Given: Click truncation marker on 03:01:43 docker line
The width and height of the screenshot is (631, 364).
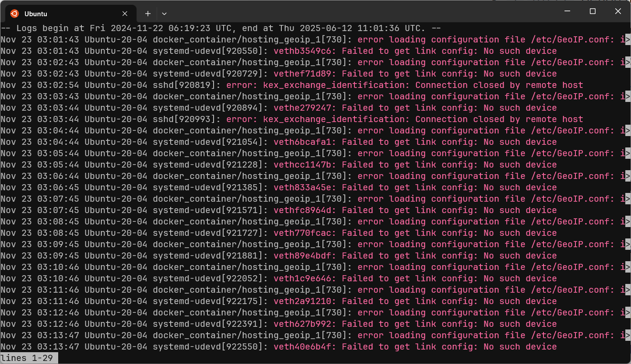Looking at the screenshot, I should (x=628, y=39).
